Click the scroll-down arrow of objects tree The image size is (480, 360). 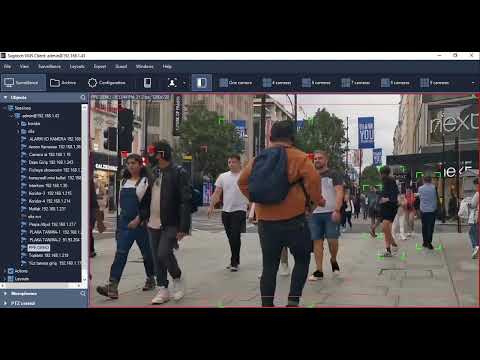click(x=84, y=280)
